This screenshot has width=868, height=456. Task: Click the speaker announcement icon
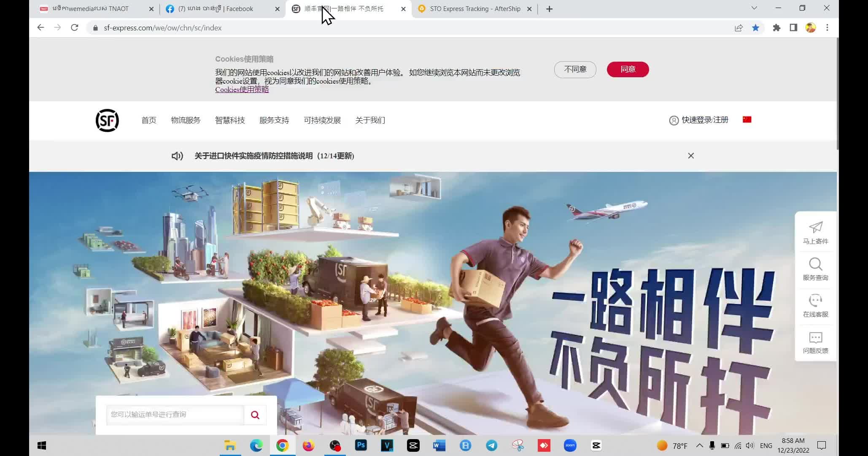click(177, 156)
